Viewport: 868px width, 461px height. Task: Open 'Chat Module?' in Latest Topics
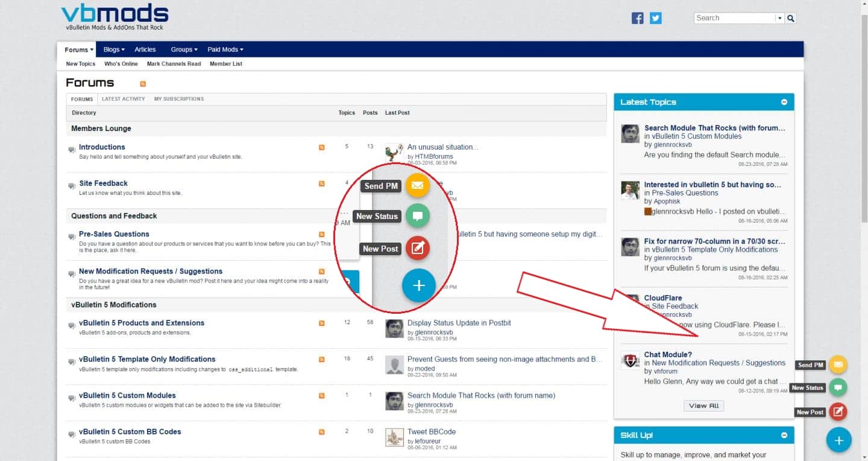click(668, 355)
